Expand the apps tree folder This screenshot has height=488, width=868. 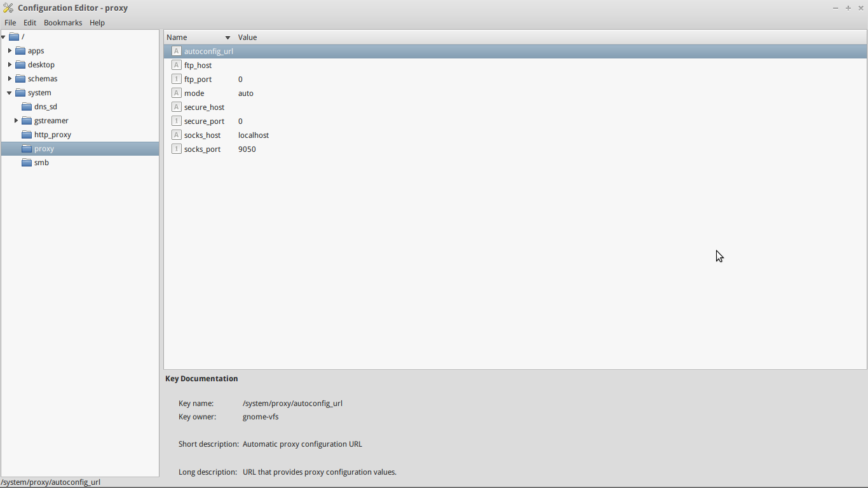(x=10, y=51)
